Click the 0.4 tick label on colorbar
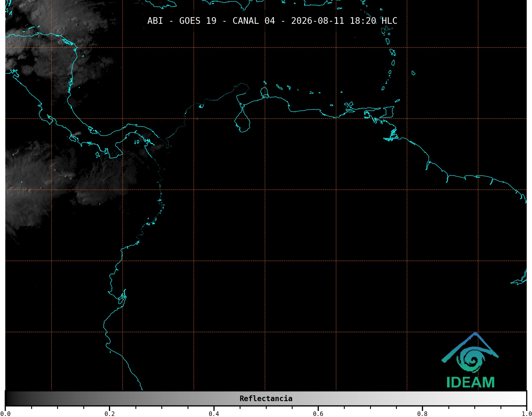Viewport: 532px width, 417px height. click(x=214, y=414)
